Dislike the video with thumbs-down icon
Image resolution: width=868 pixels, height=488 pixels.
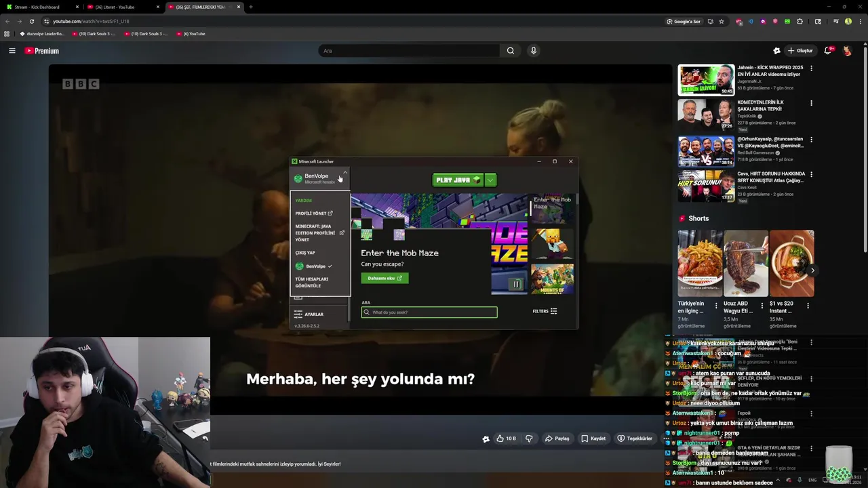pos(529,439)
